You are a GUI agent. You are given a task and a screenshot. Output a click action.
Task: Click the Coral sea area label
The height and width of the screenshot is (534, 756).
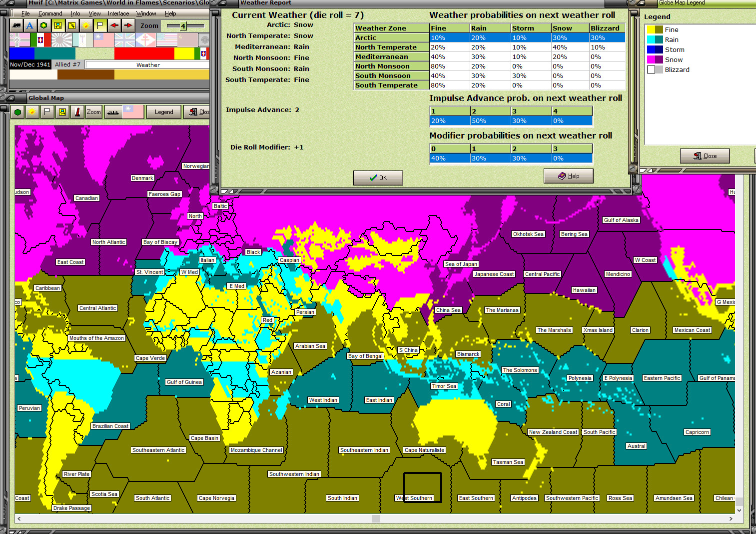(x=504, y=404)
